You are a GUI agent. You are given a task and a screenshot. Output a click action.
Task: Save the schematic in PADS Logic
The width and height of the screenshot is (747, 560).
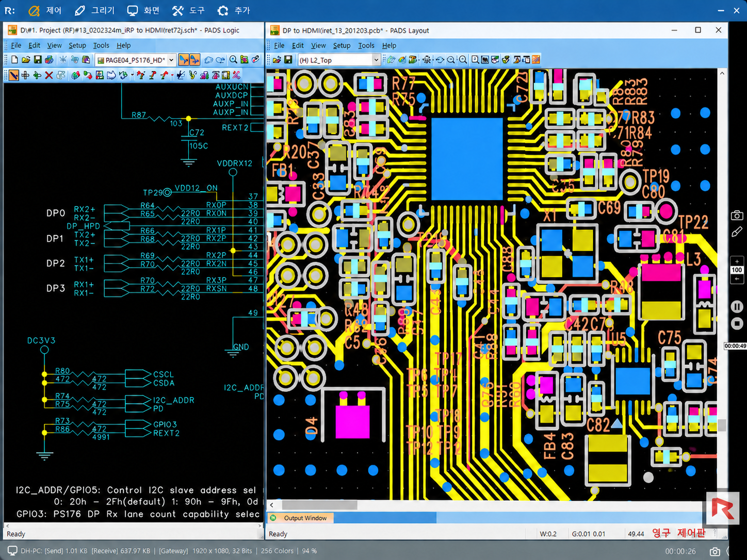[38, 60]
